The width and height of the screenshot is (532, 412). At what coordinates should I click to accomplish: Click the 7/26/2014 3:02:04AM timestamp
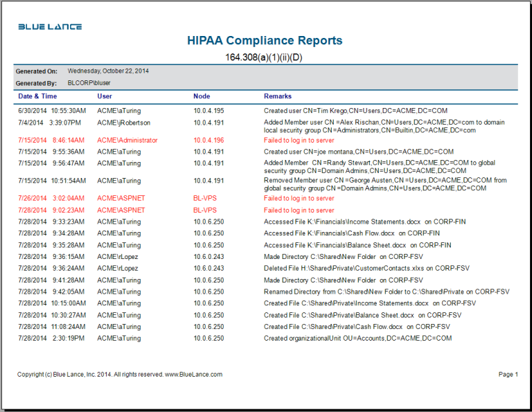click(52, 198)
